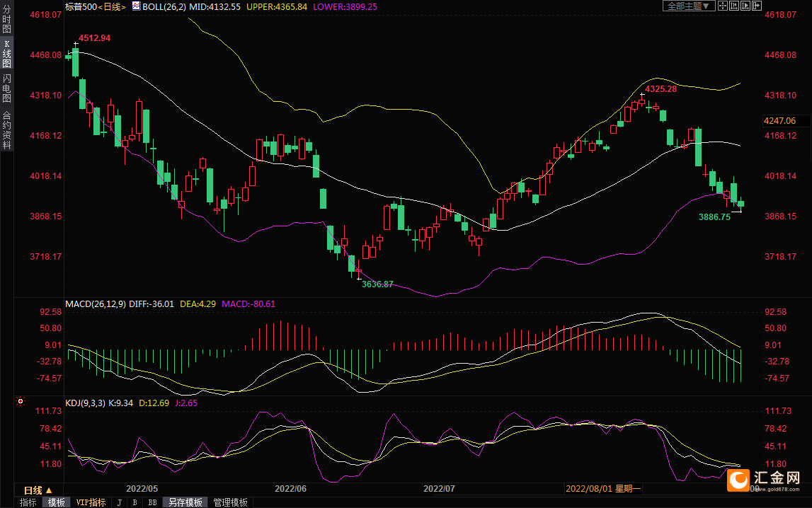Click the K:9.34 value
Image resolution: width=812 pixels, height=508 pixels.
(120, 403)
